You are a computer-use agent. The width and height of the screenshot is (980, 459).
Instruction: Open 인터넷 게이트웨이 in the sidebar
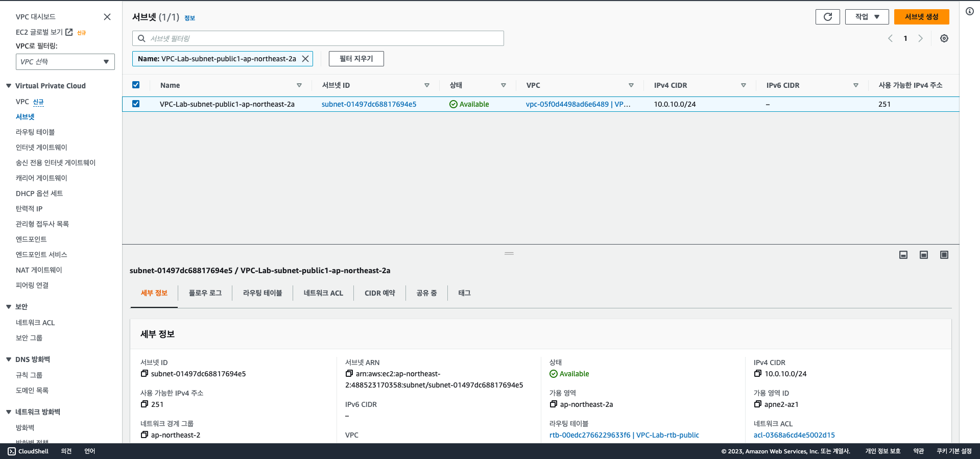[x=41, y=148]
